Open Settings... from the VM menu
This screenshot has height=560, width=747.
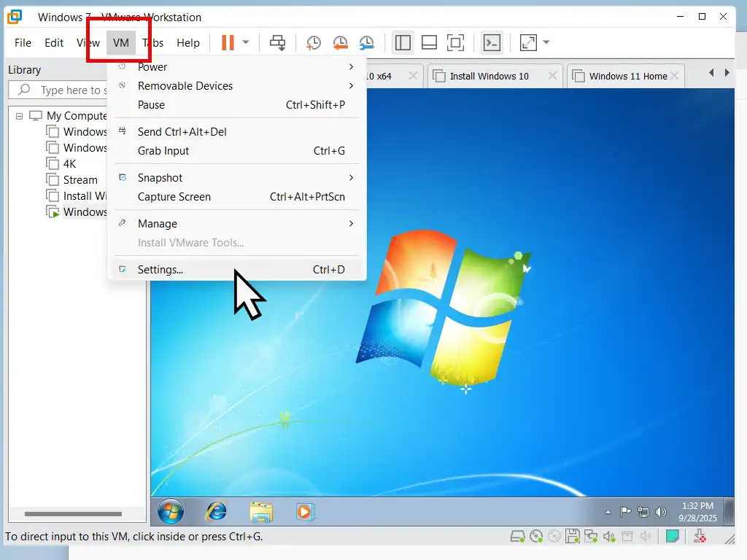[x=237, y=270]
